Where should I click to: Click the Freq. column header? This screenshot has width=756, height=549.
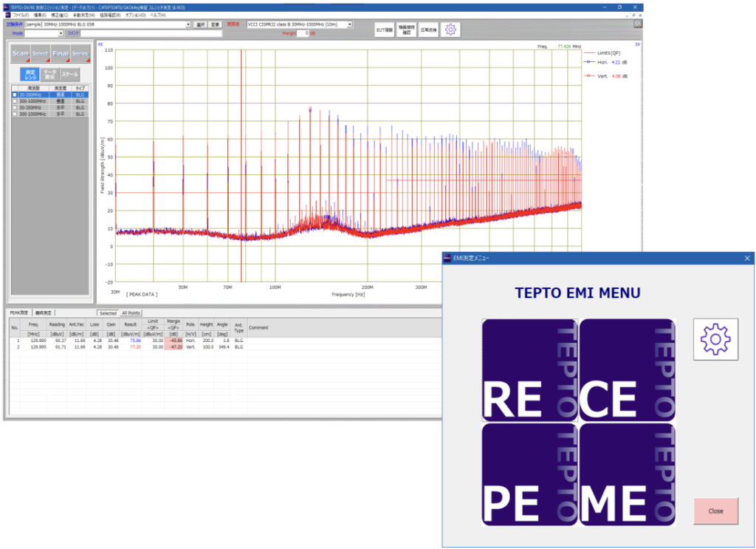click(33, 324)
